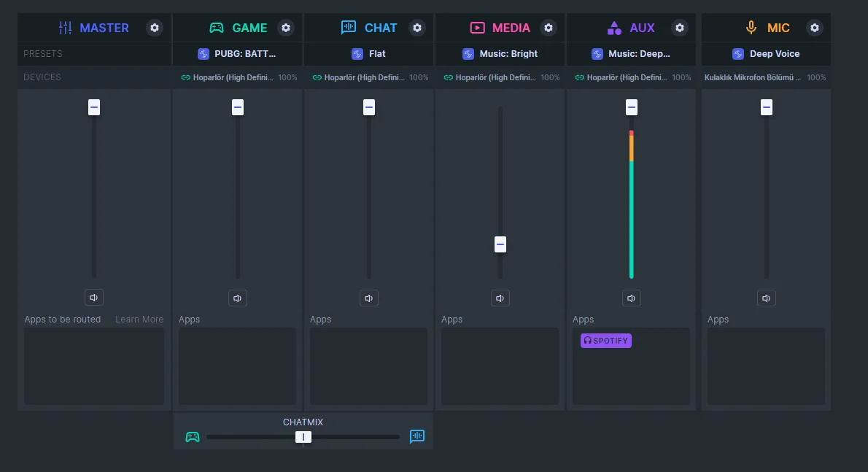Click the AUX shapes icon in header
The width and height of the screenshot is (868, 472).
click(614, 28)
